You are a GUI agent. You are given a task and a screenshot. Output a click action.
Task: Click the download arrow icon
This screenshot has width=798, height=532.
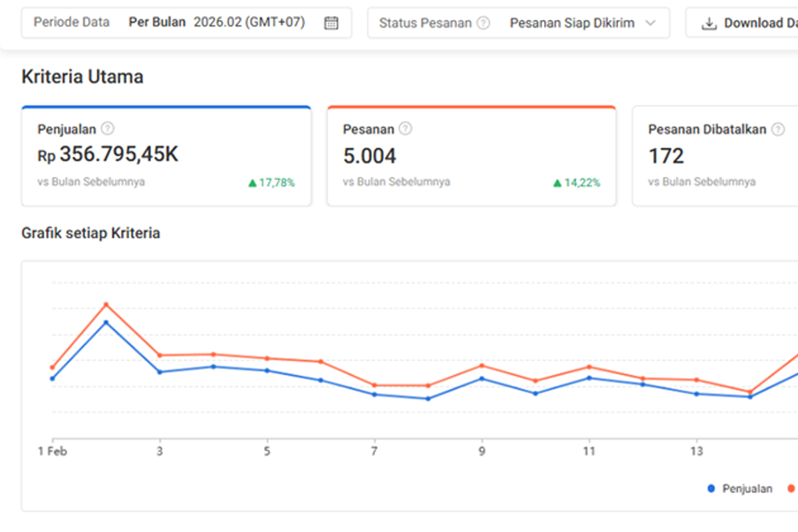tap(710, 23)
